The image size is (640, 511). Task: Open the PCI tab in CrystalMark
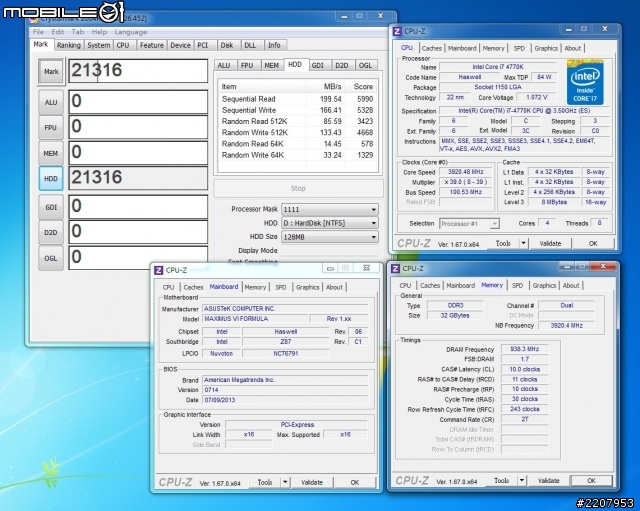(203, 45)
